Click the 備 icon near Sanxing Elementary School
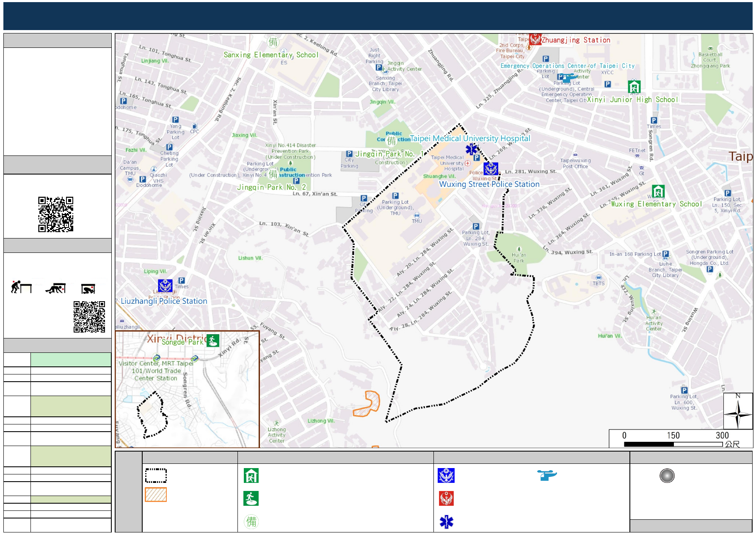This screenshot has height=535, width=756. 273,42
